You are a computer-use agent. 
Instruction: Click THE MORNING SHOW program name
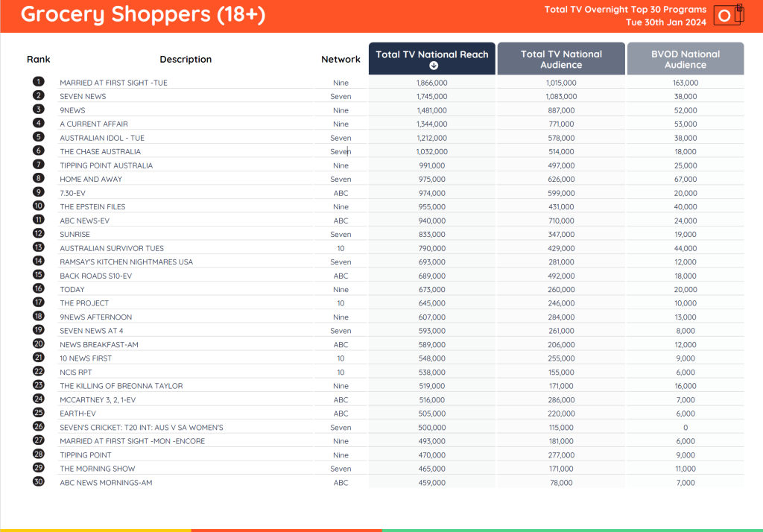pyautogui.click(x=98, y=469)
